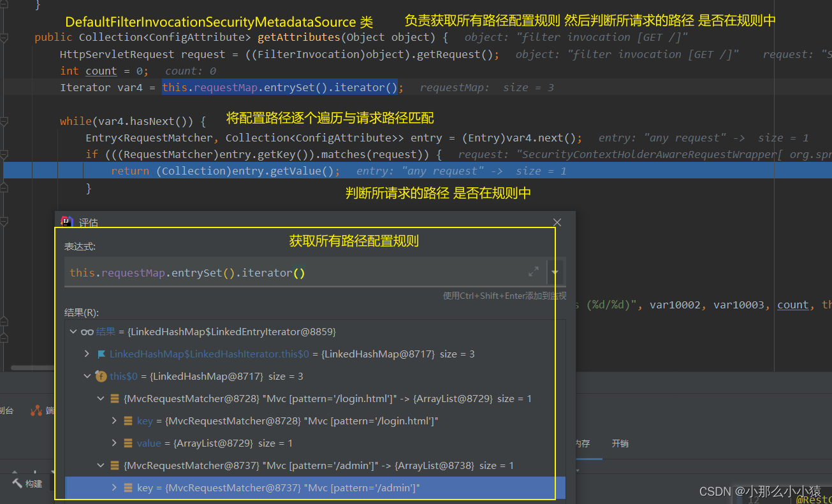Viewport: 832px width, 504px height.
Task: Click the hammer icon of 构建
Action: (17, 484)
